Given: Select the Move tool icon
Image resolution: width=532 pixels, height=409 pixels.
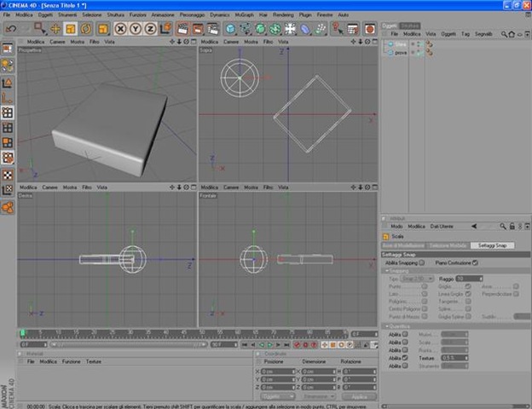Looking at the screenshot, I should coord(55,29).
